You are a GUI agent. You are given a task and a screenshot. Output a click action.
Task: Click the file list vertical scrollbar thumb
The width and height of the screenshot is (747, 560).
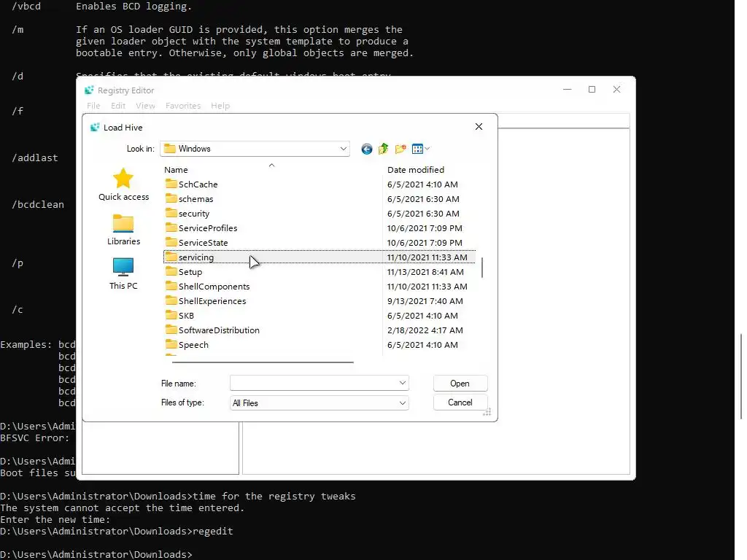pos(482,268)
